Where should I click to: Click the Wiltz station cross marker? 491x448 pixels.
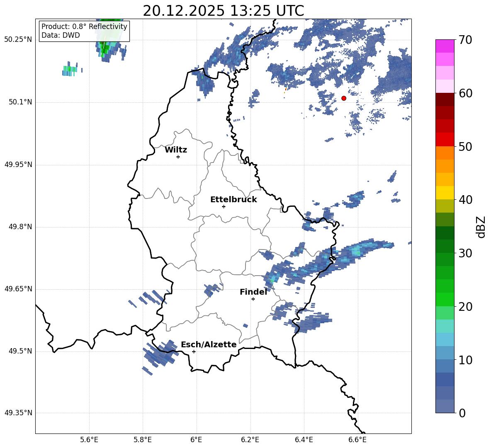click(x=178, y=157)
